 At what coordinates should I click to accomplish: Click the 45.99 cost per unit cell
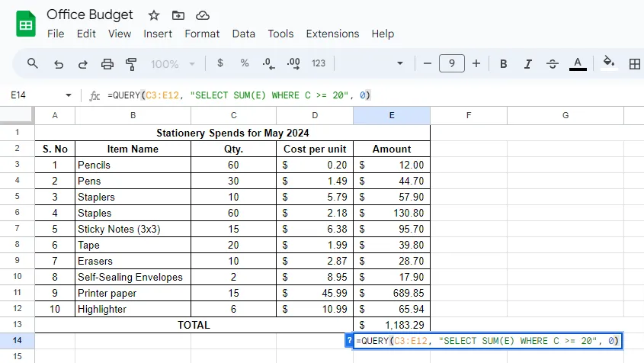315,293
